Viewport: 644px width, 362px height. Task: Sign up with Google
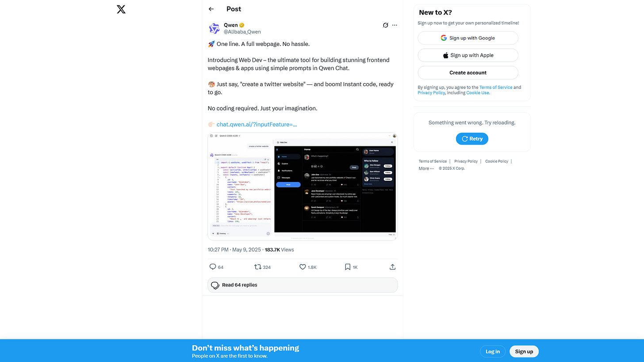(468, 38)
